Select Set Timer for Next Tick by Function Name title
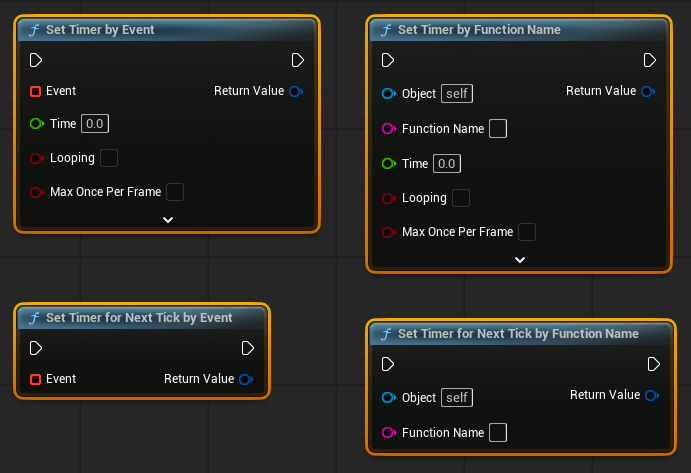 [518, 334]
